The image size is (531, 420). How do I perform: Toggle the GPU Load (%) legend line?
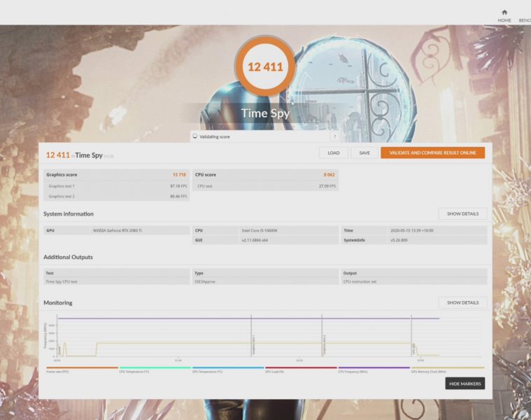click(301, 370)
